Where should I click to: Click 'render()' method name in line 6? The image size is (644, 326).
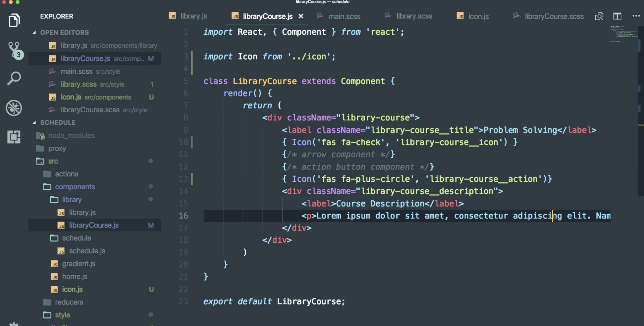[242, 93]
